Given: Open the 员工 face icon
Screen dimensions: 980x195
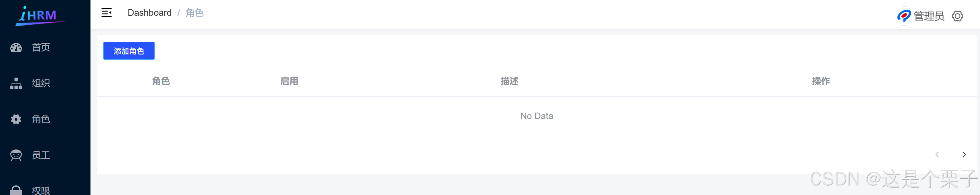Looking at the screenshot, I should point(16,155).
